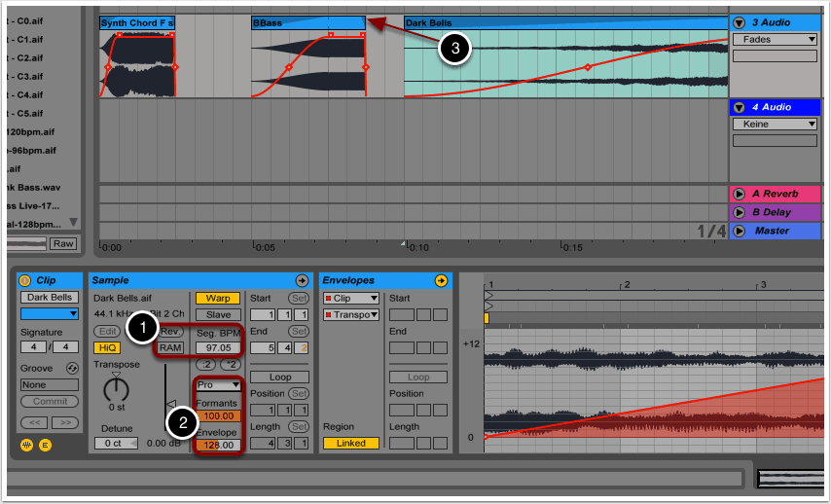
Task: Toggle the Warp switch
Action: pos(217,298)
